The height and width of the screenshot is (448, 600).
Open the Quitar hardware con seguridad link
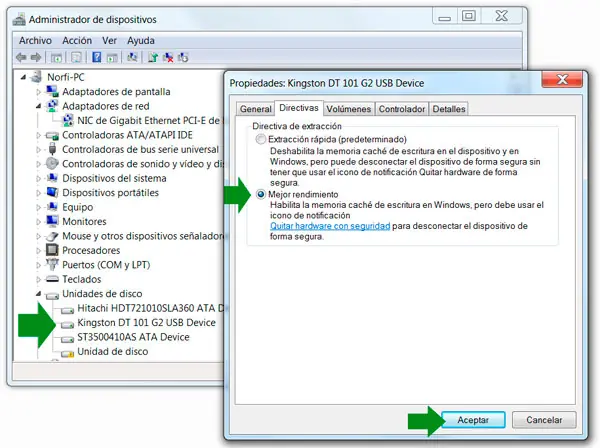click(x=330, y=226)
